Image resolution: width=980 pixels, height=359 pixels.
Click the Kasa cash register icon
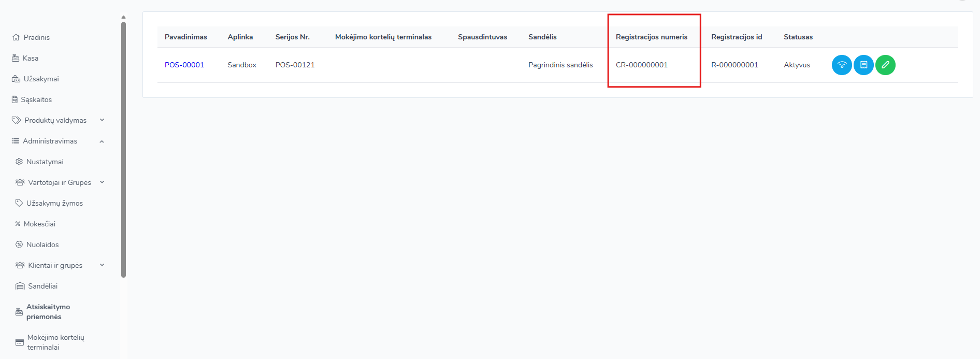click(x=16, y=58)
